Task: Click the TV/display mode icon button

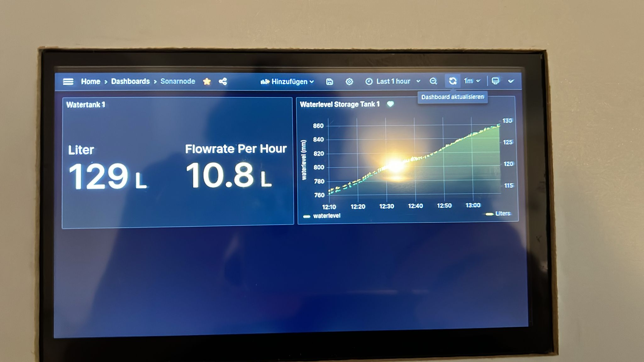Action: point(495,81)
